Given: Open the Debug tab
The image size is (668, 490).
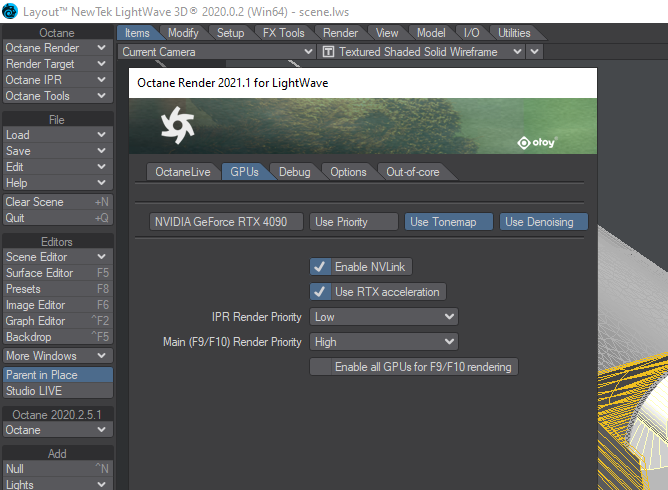Looking at the screenshot, I should (x=294, y=172).
